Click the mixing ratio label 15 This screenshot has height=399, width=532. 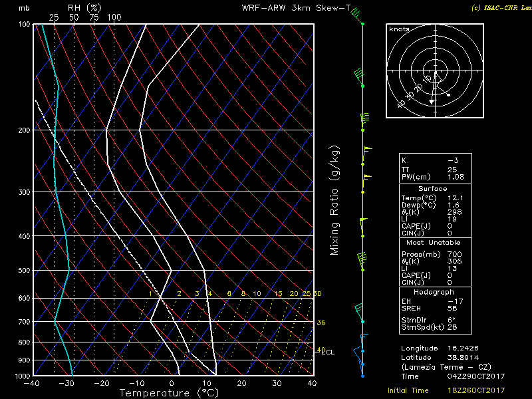click(278, 294)
